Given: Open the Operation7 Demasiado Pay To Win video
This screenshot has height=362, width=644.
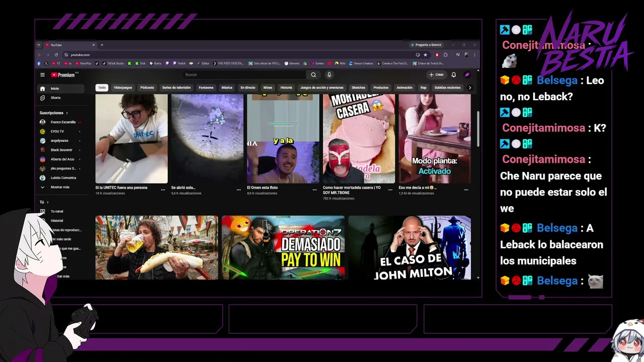Looking at the screenshot, I should click(x=283, y=247).
